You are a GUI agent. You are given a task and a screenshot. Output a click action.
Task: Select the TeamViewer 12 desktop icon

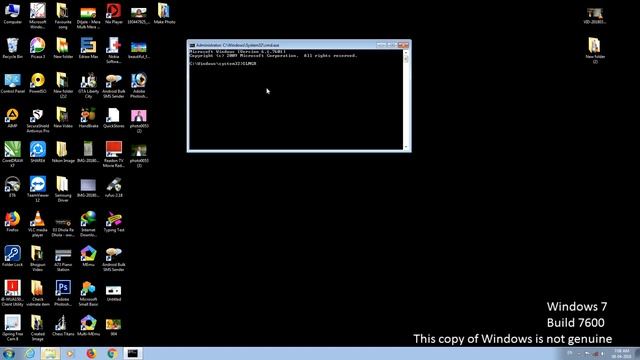tap(38, 189)
